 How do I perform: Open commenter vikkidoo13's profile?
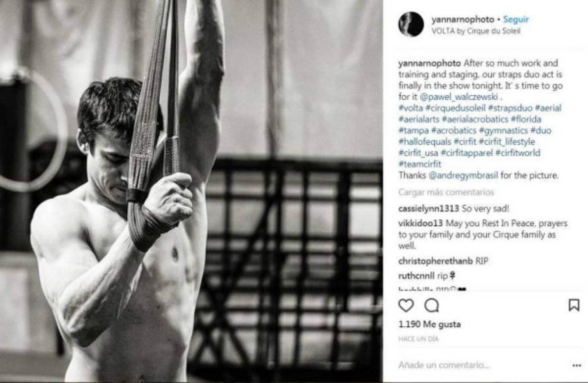(x=421, y=223)
